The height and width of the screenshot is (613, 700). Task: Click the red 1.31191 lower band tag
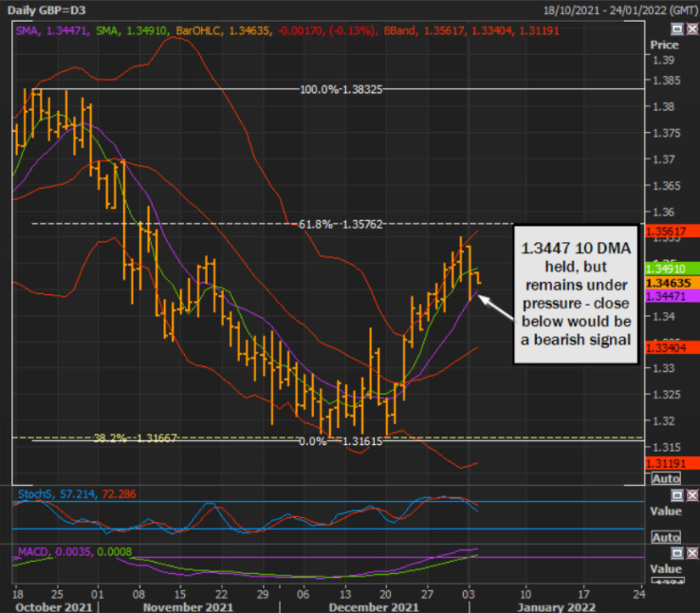click(x=672, y=463)
